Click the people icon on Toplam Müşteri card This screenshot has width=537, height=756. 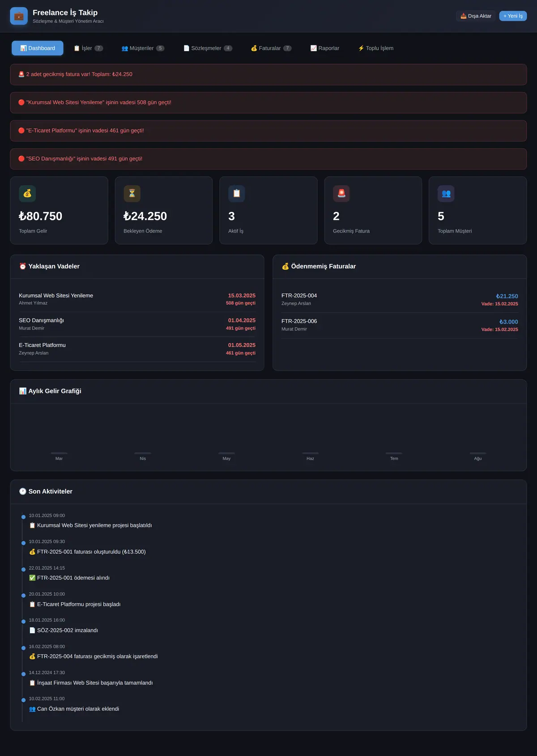click(446, 193)
